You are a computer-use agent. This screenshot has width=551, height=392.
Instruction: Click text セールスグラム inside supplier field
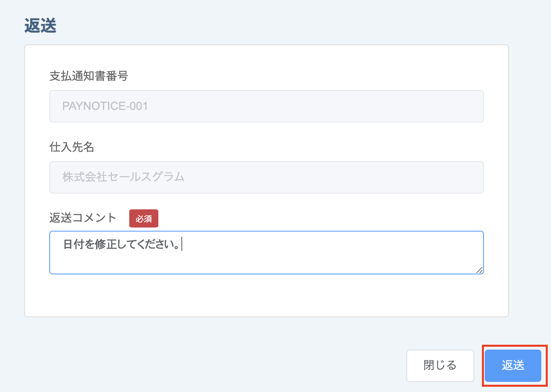[146, 177]
